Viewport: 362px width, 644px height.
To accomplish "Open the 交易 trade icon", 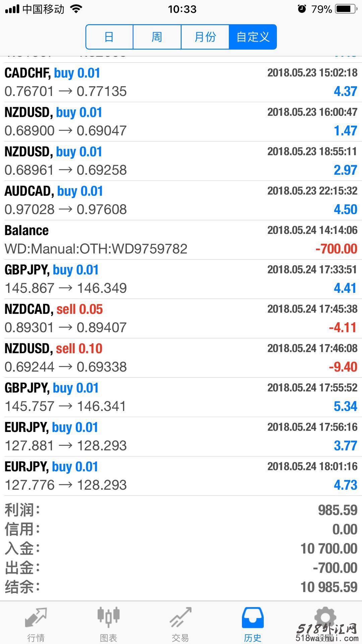I will click(180, 617).
